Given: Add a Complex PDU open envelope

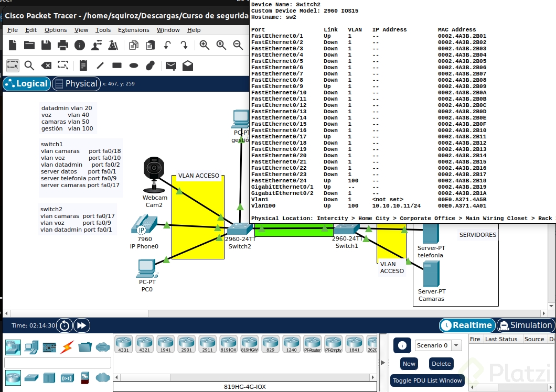Looking at the screenshot, I should [x=188, y=65].
